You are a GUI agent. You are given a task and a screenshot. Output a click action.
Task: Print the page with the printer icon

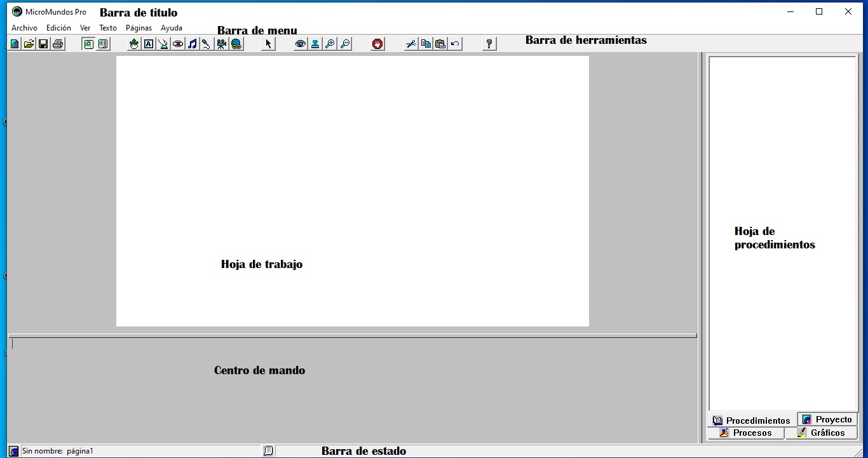pos(58,44)
